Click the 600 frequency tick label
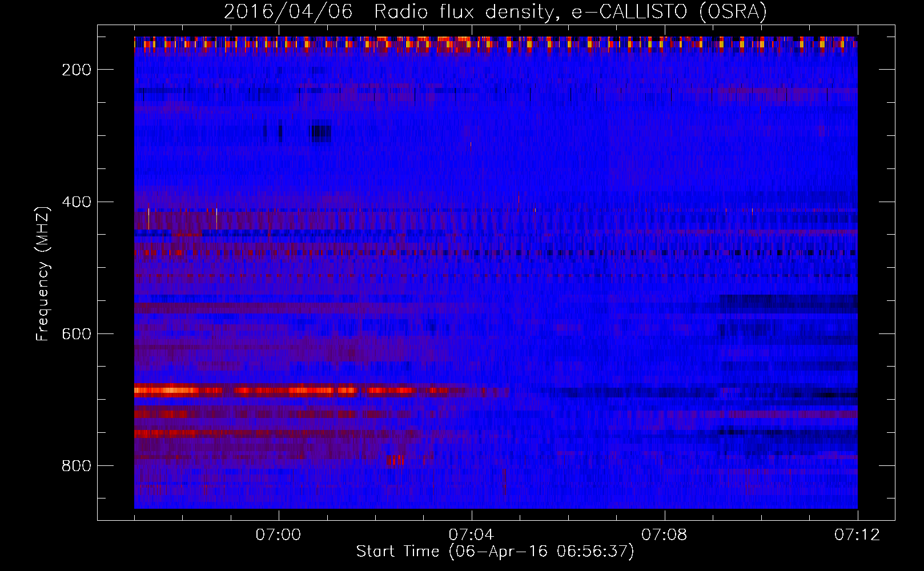Image resolution: width=924 pixels, height=571 pixels. [77, 334]
